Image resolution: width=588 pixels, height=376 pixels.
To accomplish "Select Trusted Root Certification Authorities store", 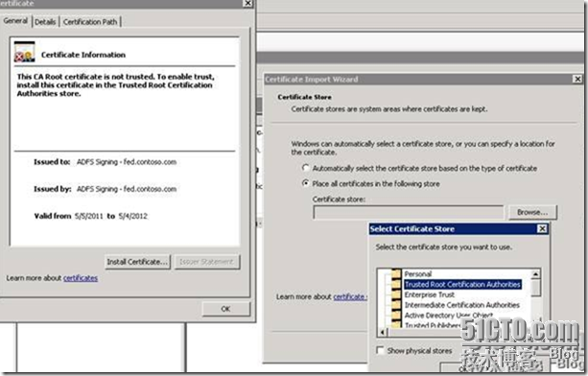I will coord(462,285).
